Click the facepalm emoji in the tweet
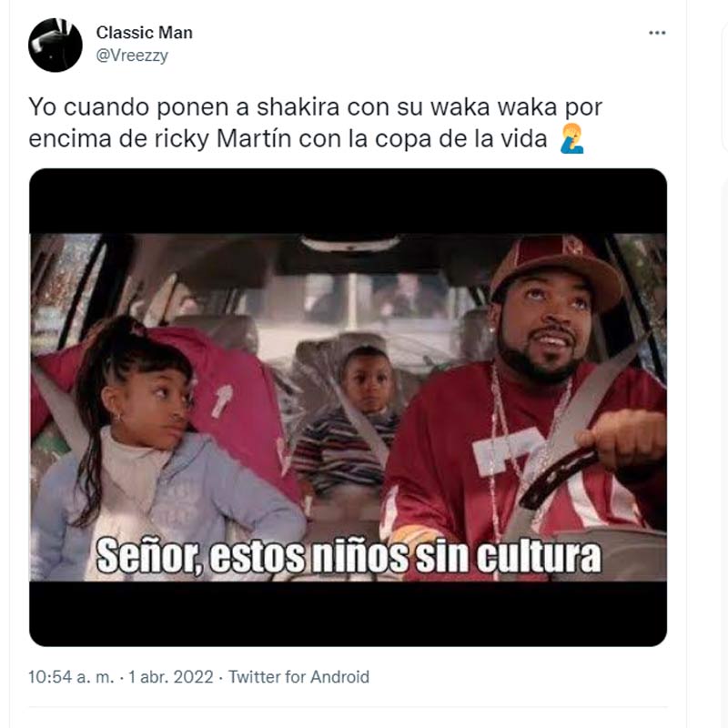The height and width of the screenshot is (728, 728). tap(571, 139)
